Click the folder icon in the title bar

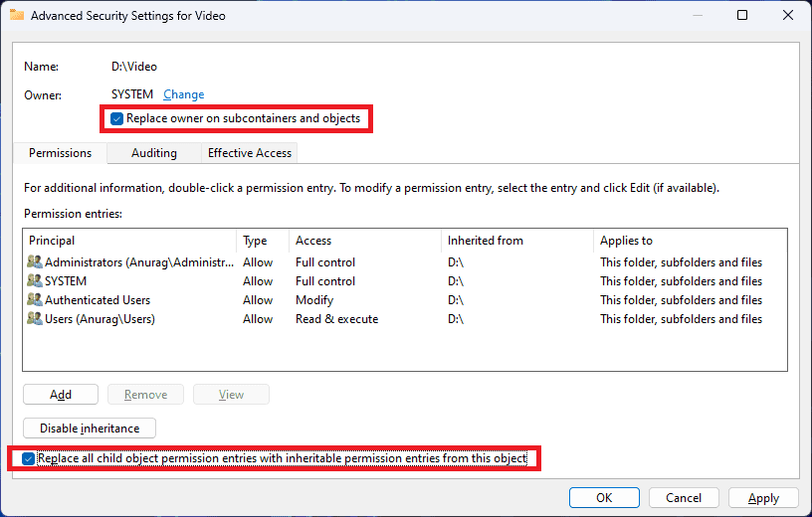[x=16, y=16]
